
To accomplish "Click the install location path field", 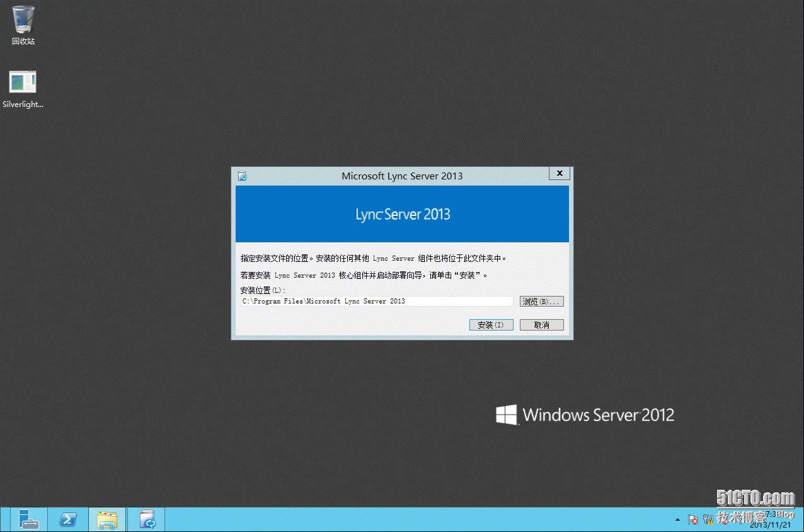I will 377,302.
